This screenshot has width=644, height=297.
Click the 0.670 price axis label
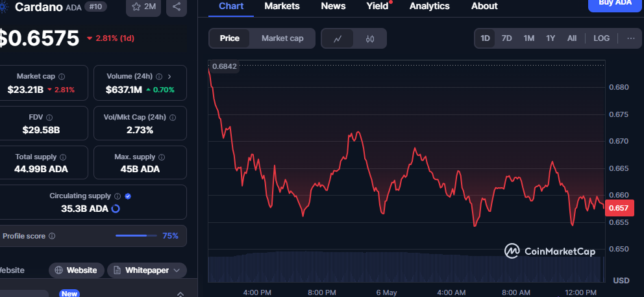pyautogui.click(x=618, y=141)
